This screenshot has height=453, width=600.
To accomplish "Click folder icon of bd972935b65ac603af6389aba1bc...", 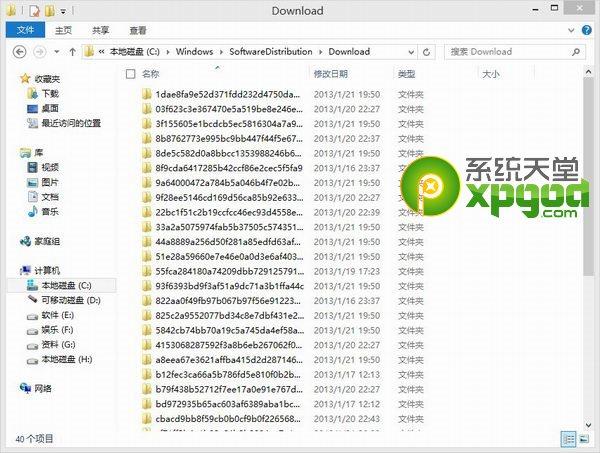I will click(x=146, y=404).
